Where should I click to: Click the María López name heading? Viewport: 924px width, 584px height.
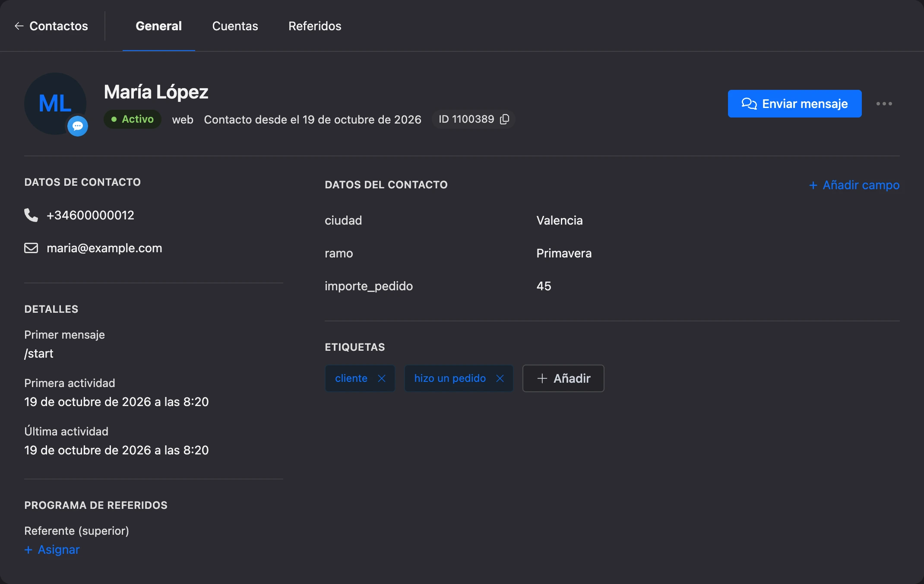156,92
